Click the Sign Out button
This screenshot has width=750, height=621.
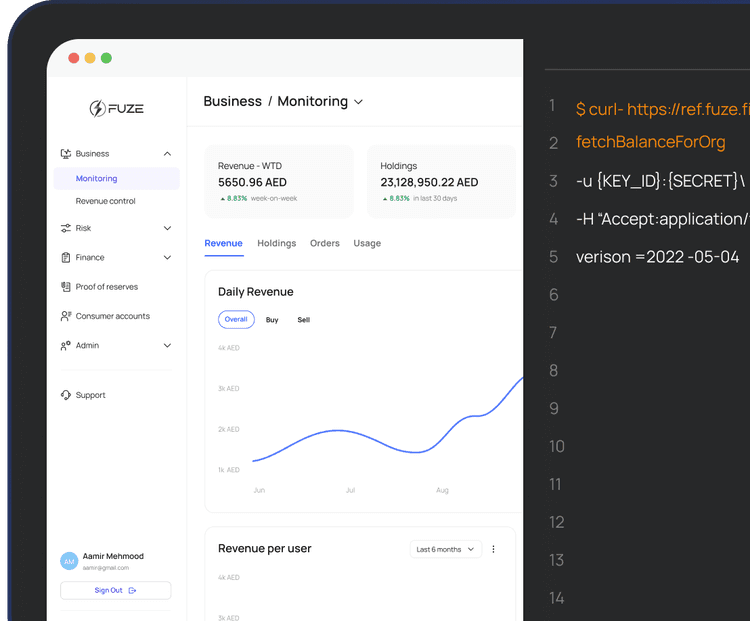(x=115, y=590)
